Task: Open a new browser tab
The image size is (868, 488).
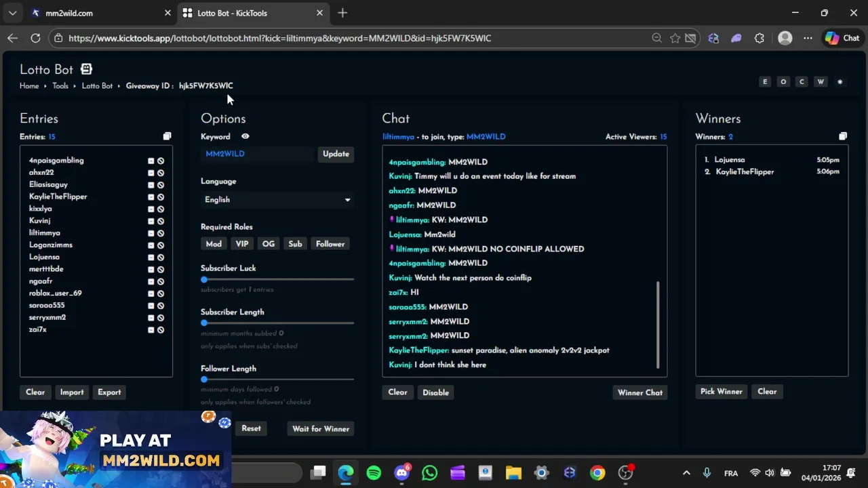Action: [x=342, y=13]
